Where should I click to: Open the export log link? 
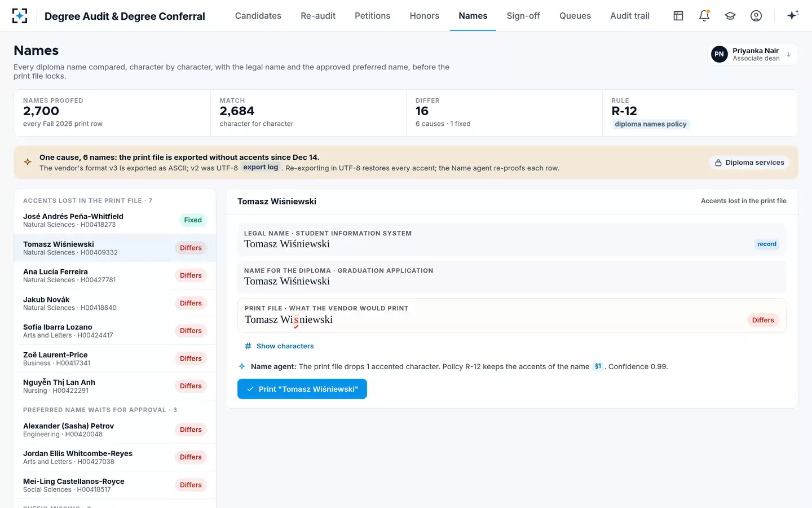click(x=261, y=168)
